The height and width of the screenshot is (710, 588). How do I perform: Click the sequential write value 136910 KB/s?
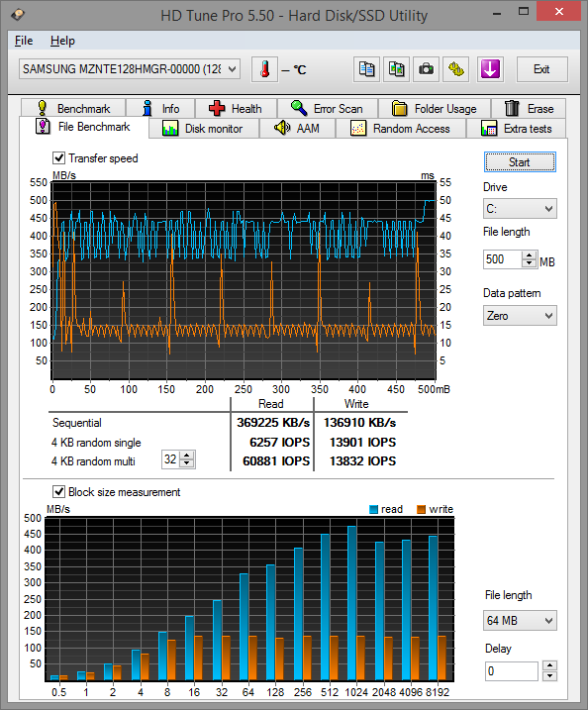pyautogui.click(x=359, y=423)
